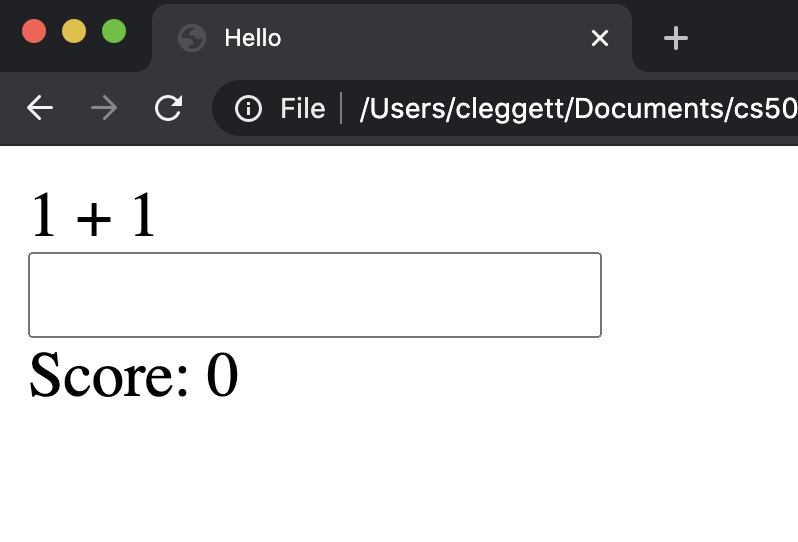The height and width of the screenshot is (542, 798).
Task: Minimize the window with the yellow button
Action: [74, 31]
